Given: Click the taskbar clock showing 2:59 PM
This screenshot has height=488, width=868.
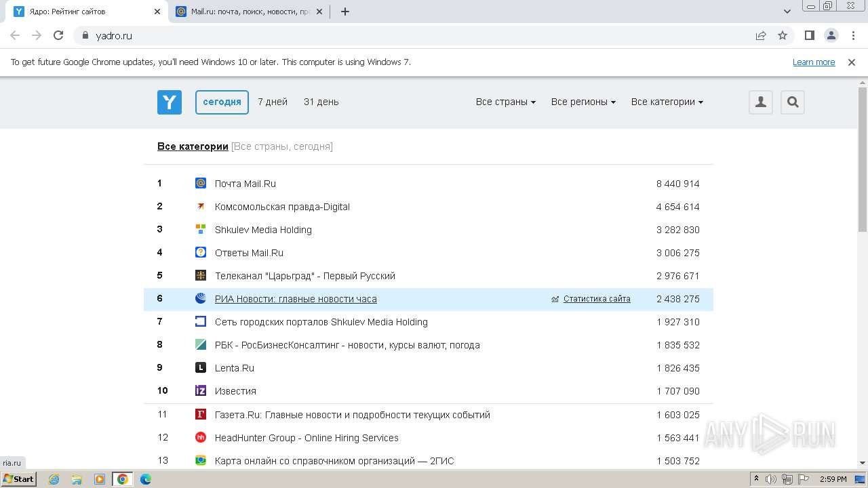Looking at the screenshot, I should click(x=833, y=479).
